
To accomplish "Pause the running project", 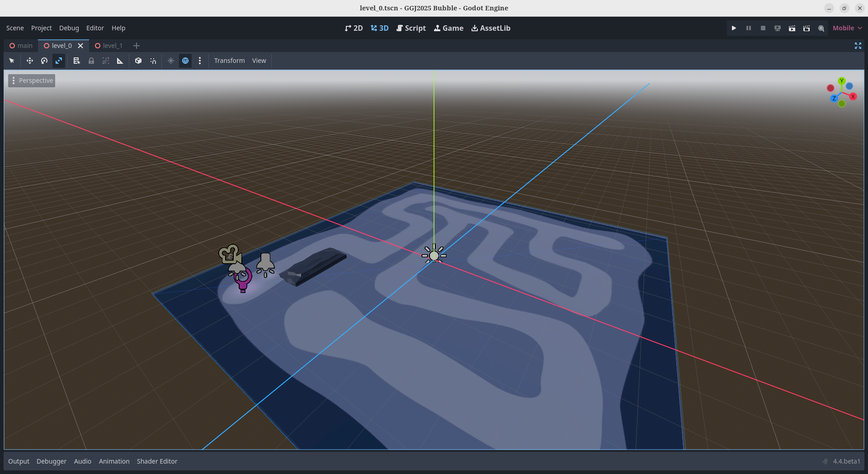I will [749, 28].
